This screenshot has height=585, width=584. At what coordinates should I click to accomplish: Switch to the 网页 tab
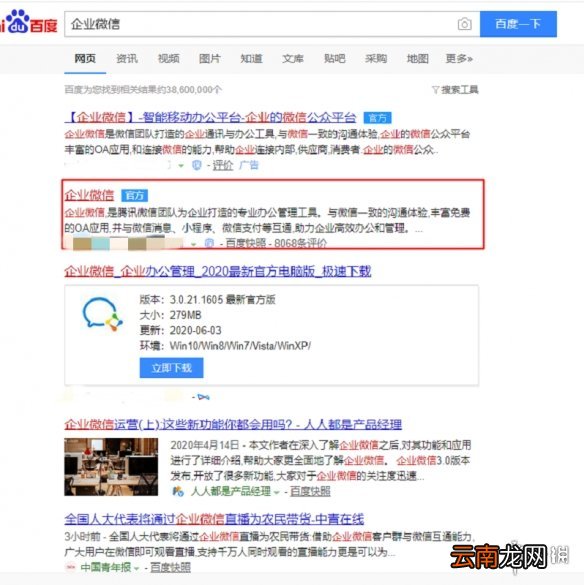coord(85,59)
